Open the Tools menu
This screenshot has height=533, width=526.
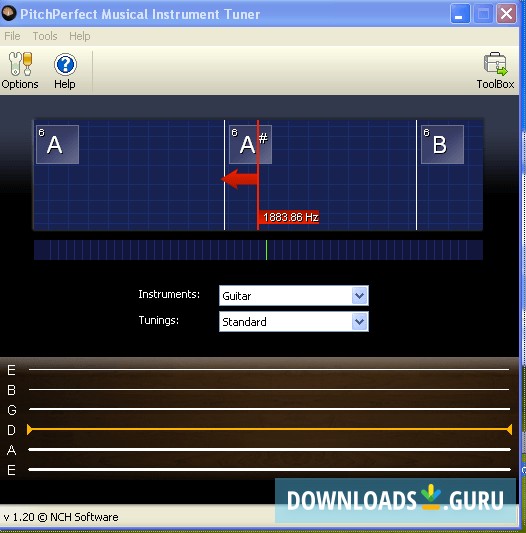pyautogui.click(x=45, y=36)
